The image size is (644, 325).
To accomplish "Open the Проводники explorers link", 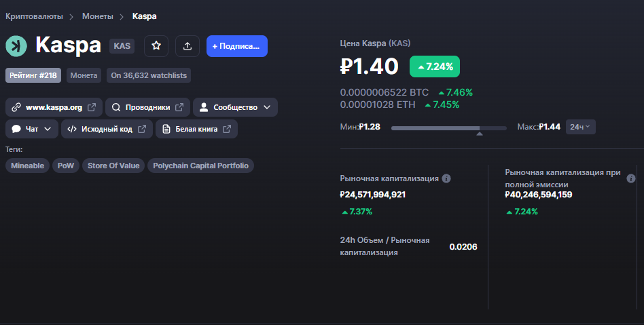I will point(148,107).
